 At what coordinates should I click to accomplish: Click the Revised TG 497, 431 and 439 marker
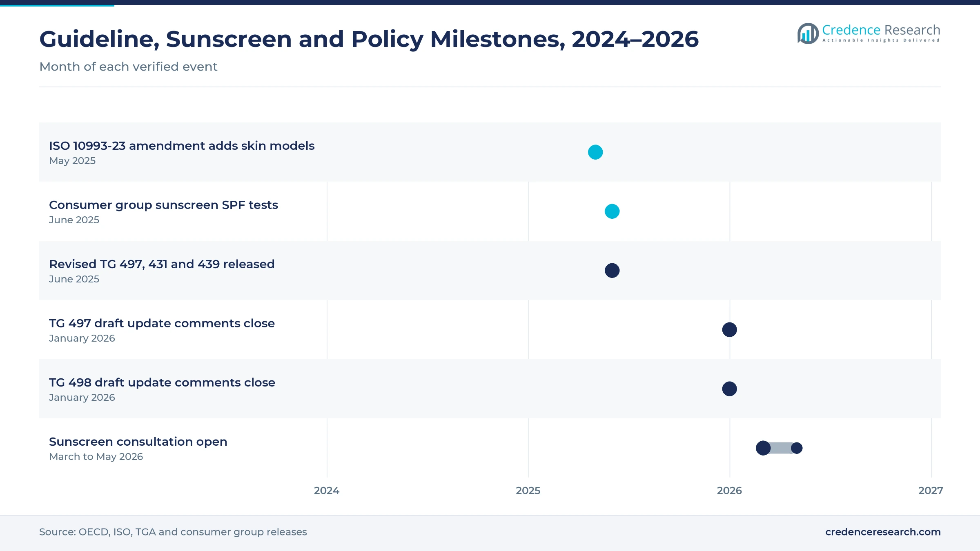coord(612,271)
